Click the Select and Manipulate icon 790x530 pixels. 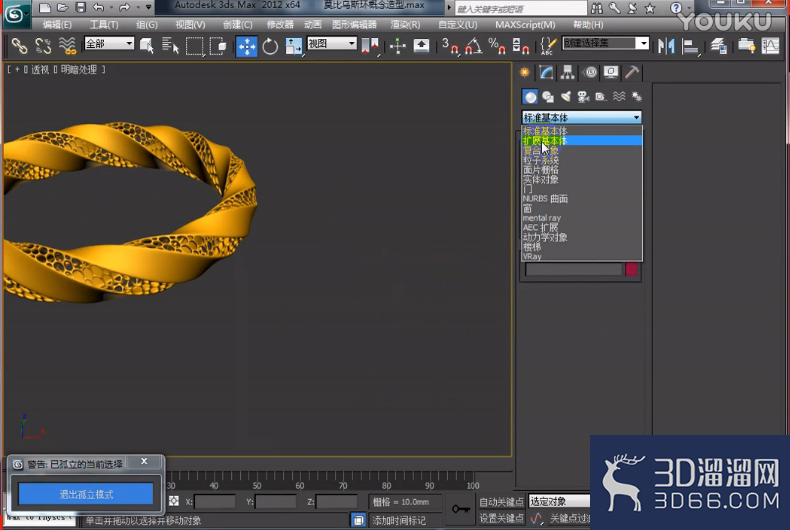coord(398,46)
